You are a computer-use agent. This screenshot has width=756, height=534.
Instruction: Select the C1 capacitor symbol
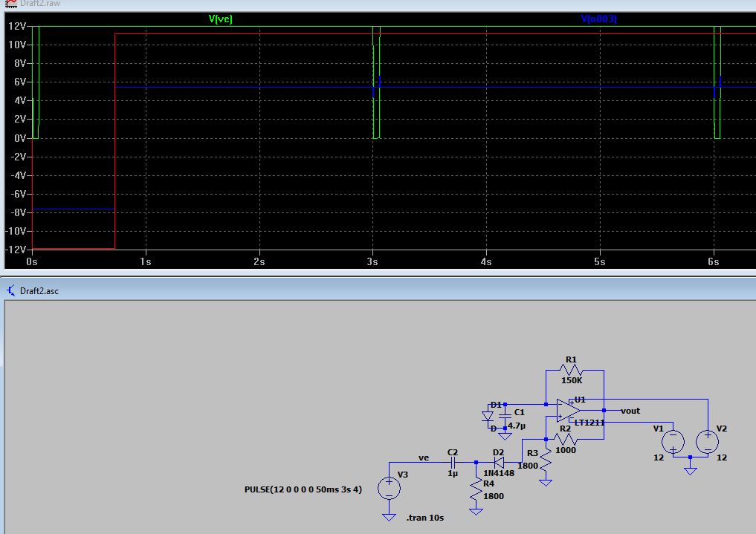505,416
